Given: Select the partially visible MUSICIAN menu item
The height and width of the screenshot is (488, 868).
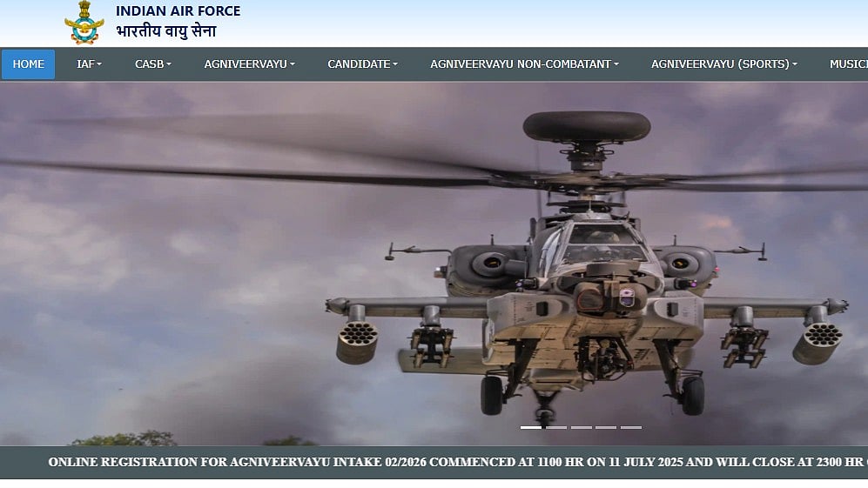Looking at the screenshot, I should click(x=847, y=64).
